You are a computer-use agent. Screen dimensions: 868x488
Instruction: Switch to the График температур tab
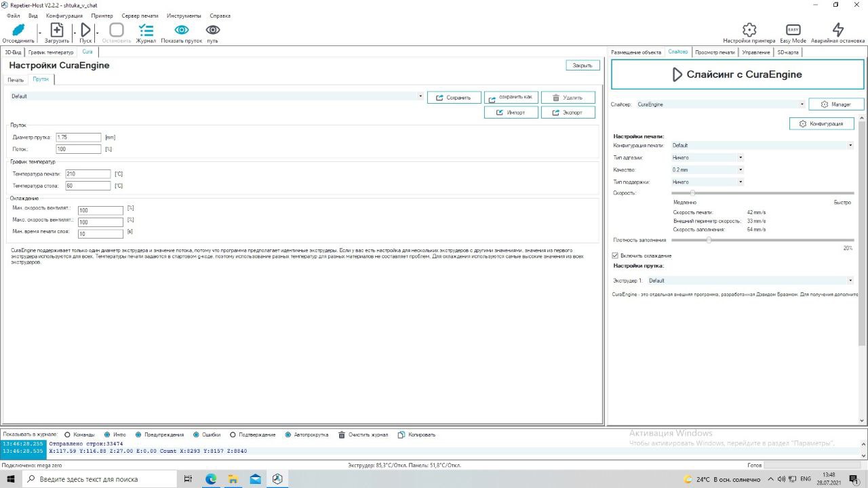coord(51,52)
